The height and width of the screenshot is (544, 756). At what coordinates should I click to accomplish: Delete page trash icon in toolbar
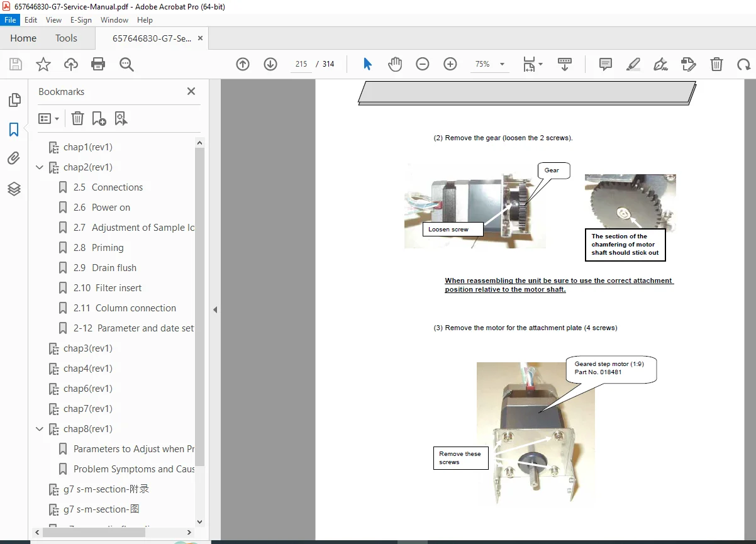tap(716, 64)
